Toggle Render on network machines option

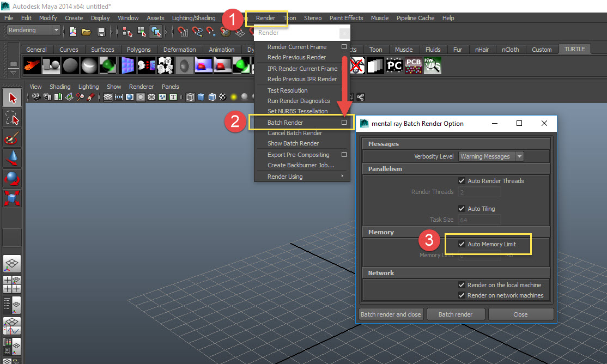pos(462,295)
